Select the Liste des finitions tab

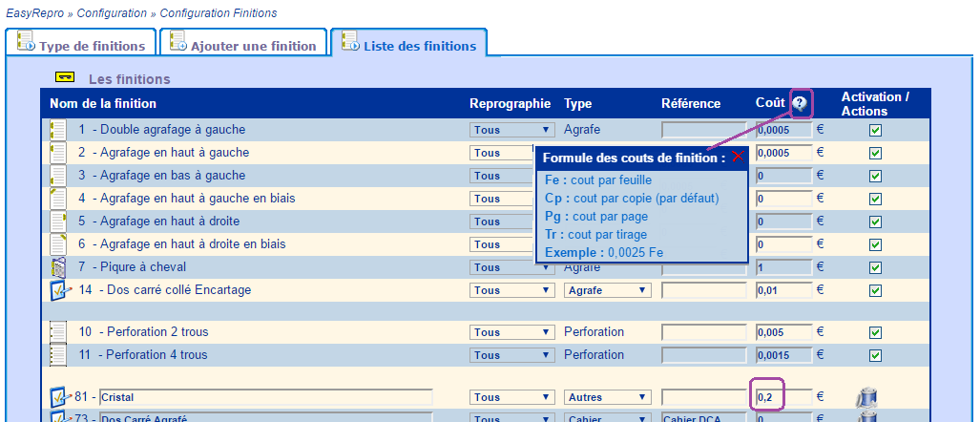coord(408,45)
